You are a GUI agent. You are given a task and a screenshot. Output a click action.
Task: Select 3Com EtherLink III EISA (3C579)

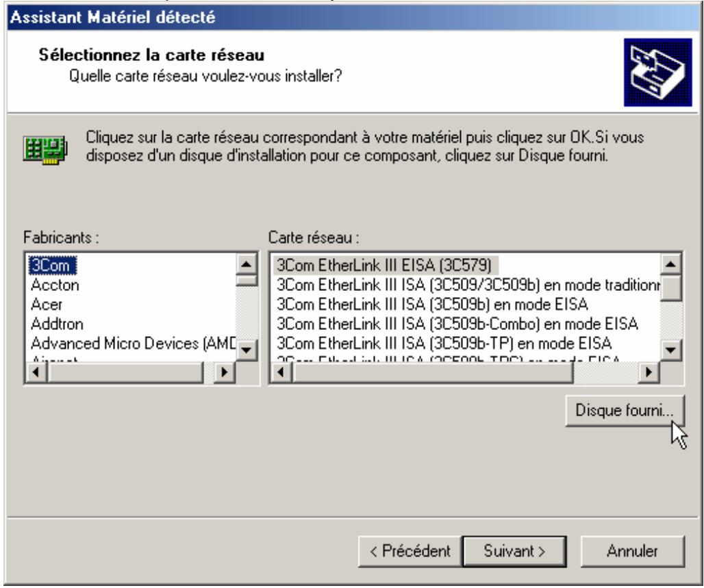point(385,266)
